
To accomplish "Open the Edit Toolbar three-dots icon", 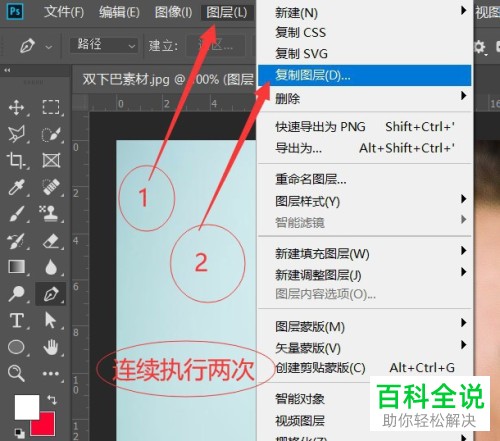I will 51,373.
